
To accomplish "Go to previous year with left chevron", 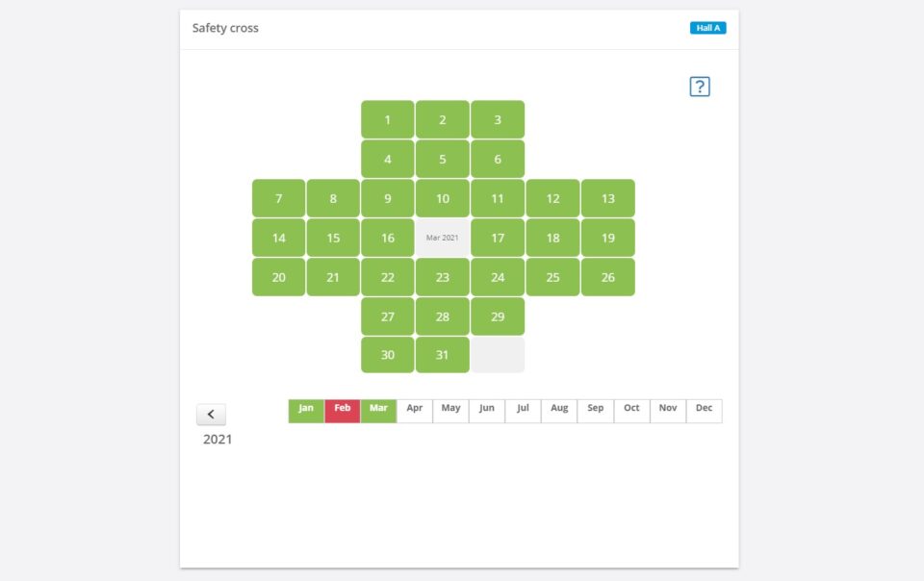I will point(211,415).
